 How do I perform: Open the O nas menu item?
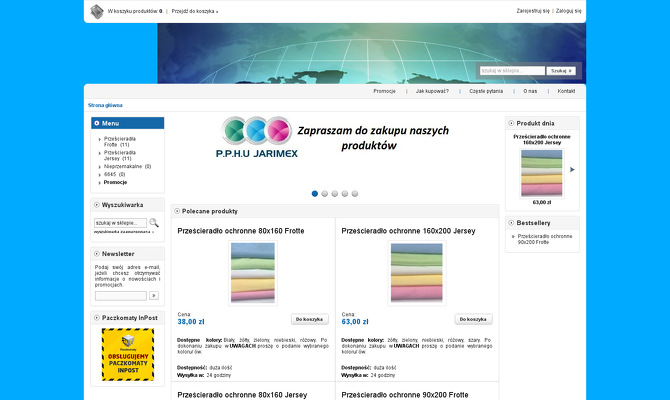pyautogui.click(x=530, y=91)
